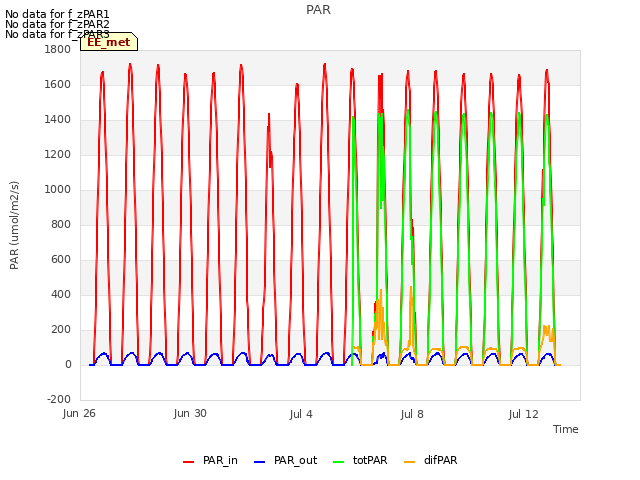Click the PAR chart title

[318, 9]
